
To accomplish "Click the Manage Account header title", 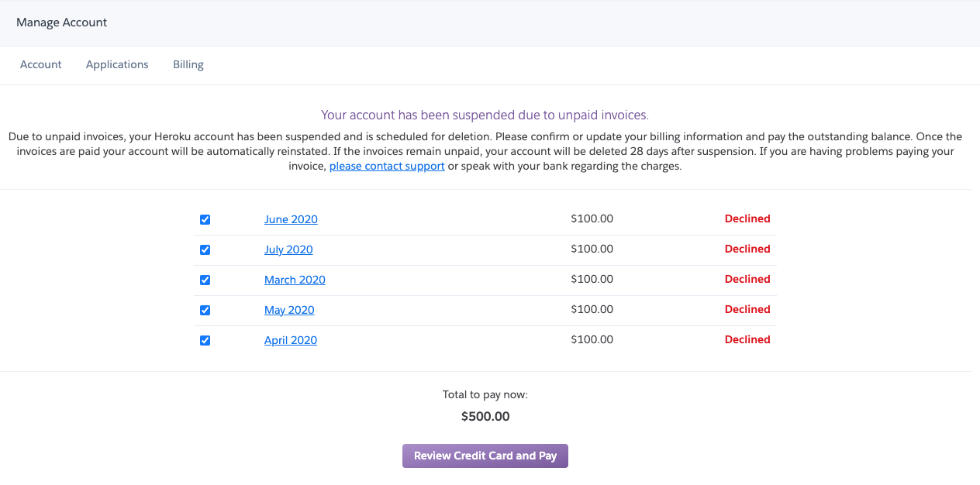I will (x=62, y=22).
